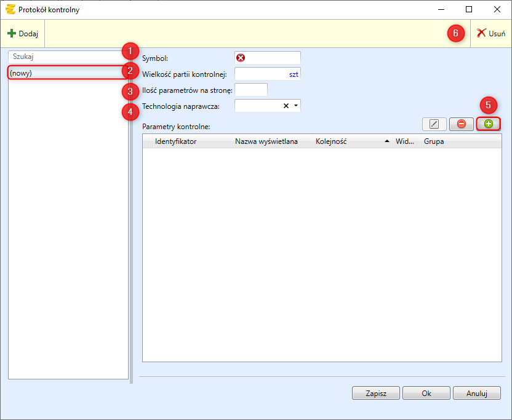Click the Protokół kontrolny window title icon

tap(10, 10)
